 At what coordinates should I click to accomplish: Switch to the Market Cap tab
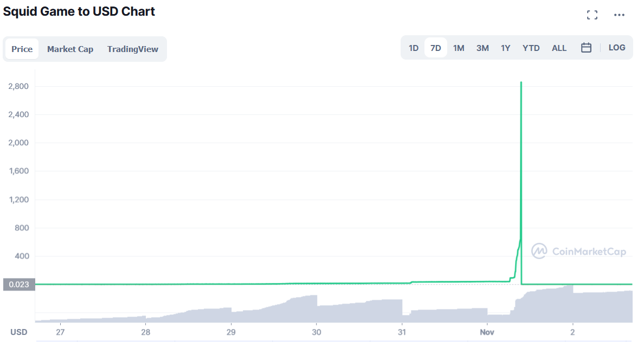(x=70, y=49)
